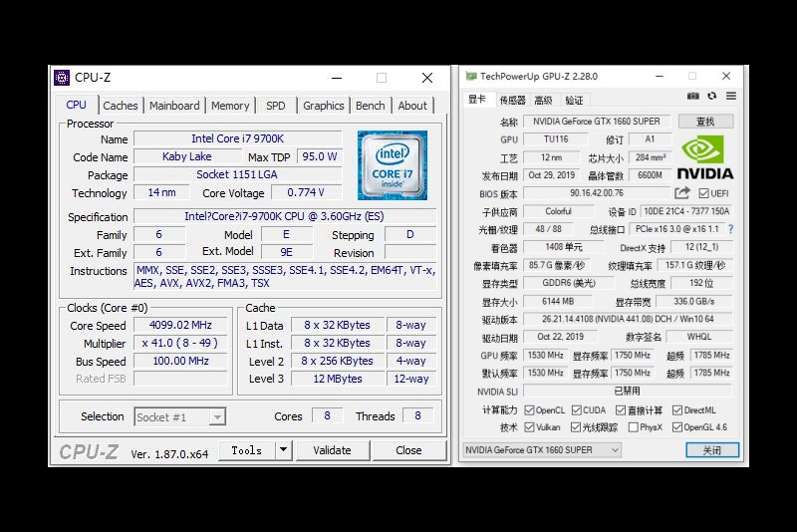
Task: Refresh GPU-Z data with the refresh icon
Action: tap(712, 96)
